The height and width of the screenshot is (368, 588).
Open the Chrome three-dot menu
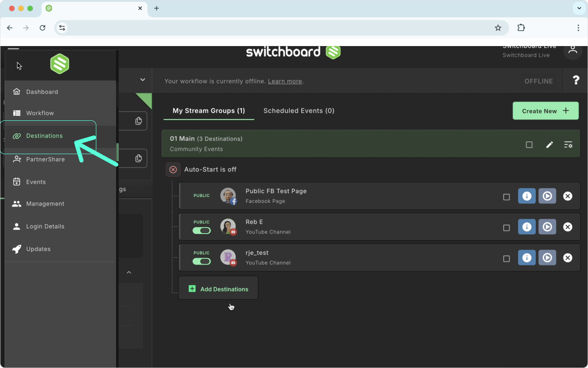[x=578, y=28]
